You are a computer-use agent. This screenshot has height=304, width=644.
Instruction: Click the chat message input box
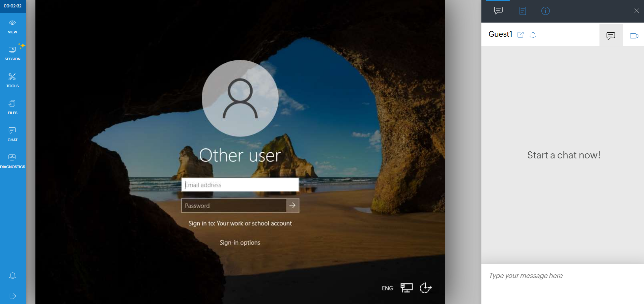562,276
